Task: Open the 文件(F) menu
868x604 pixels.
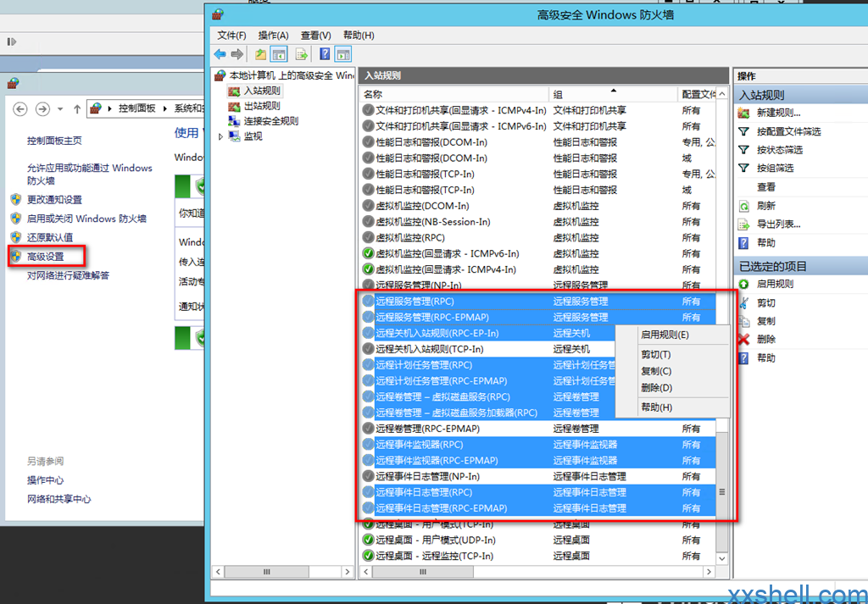Action: tap(231, 36)
